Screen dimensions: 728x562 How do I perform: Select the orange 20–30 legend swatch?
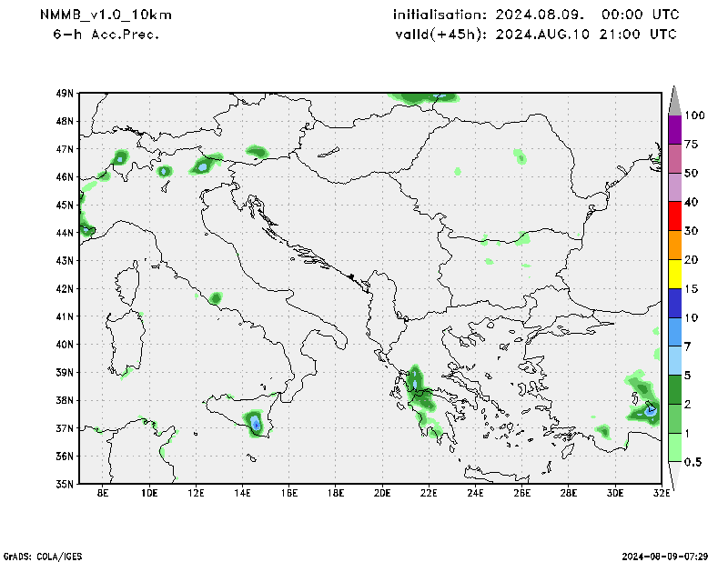click(x=674, y=246)
